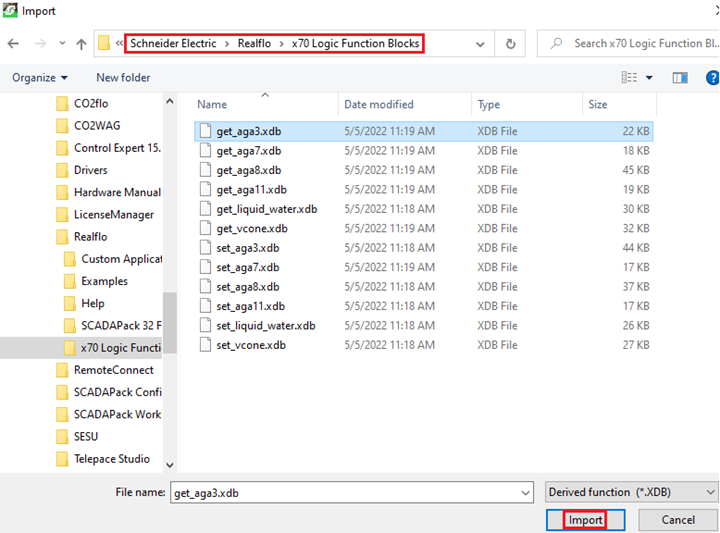Select the Telepace Studio folder
The width and height of the screenshot is (720, 533).
tap(103, 459)
